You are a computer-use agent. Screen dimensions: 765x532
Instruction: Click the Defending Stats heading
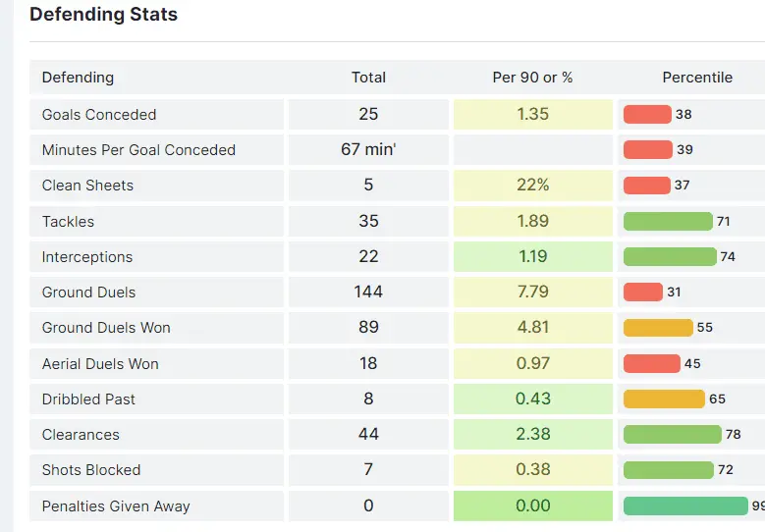[103, 15]
